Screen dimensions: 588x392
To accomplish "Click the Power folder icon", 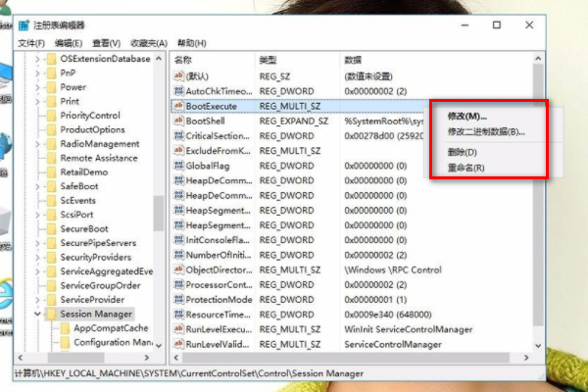I will [x=52, y=87].
